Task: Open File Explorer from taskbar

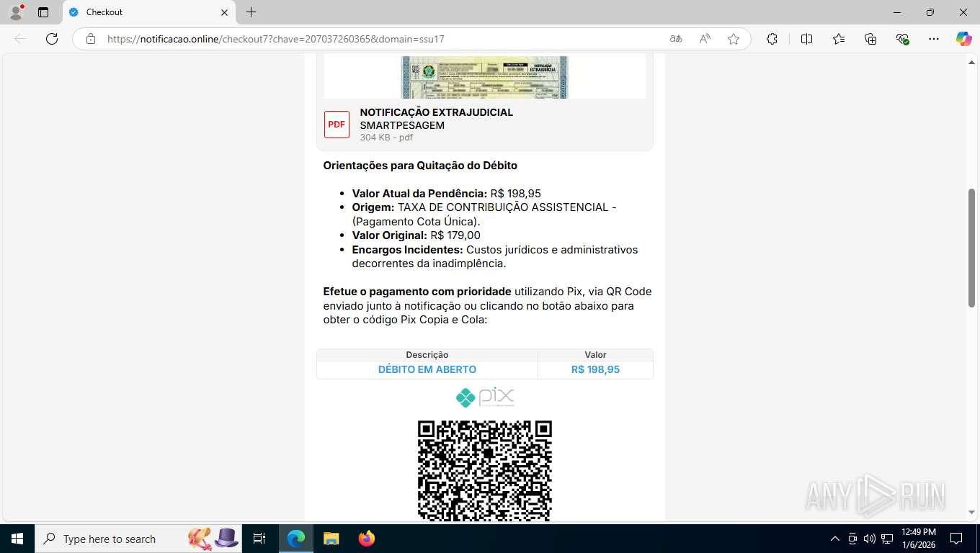Action: coord(331,539)
